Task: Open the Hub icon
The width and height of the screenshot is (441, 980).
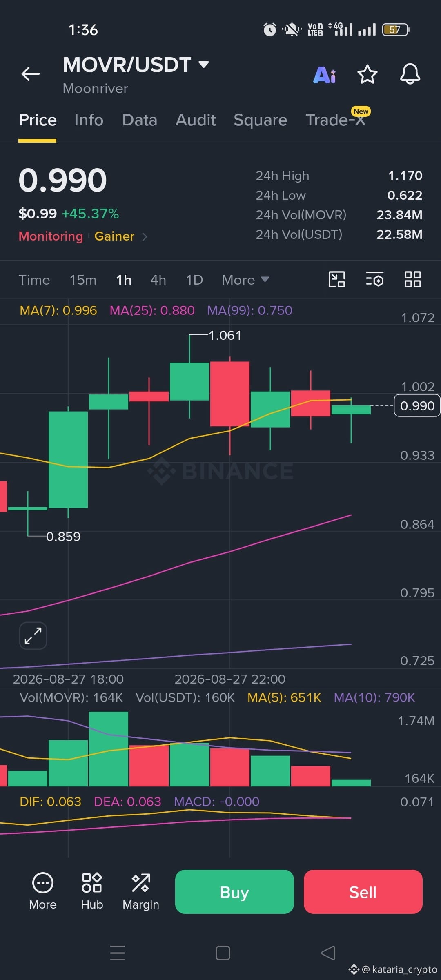Action: point(92,892)
